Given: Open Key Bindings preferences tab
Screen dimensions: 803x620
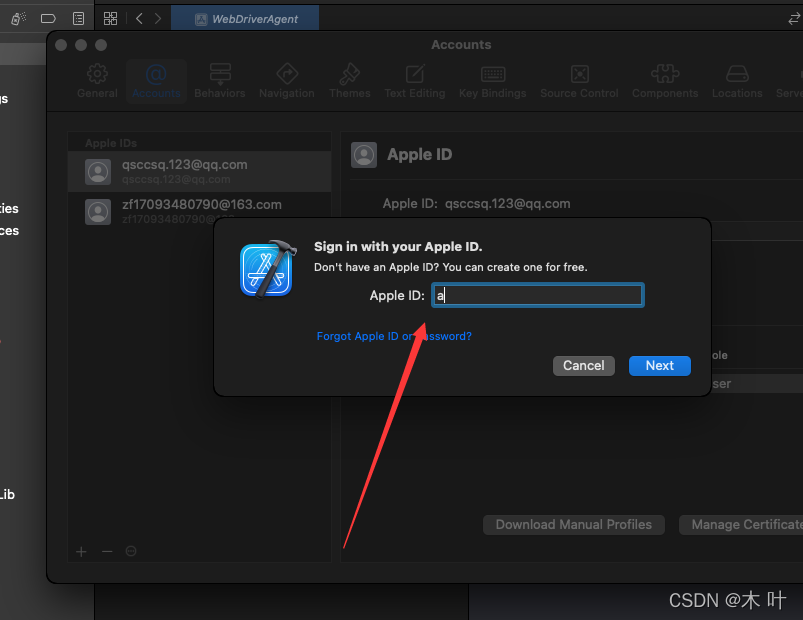Looking at the screenshot, I should click(493, 81).
